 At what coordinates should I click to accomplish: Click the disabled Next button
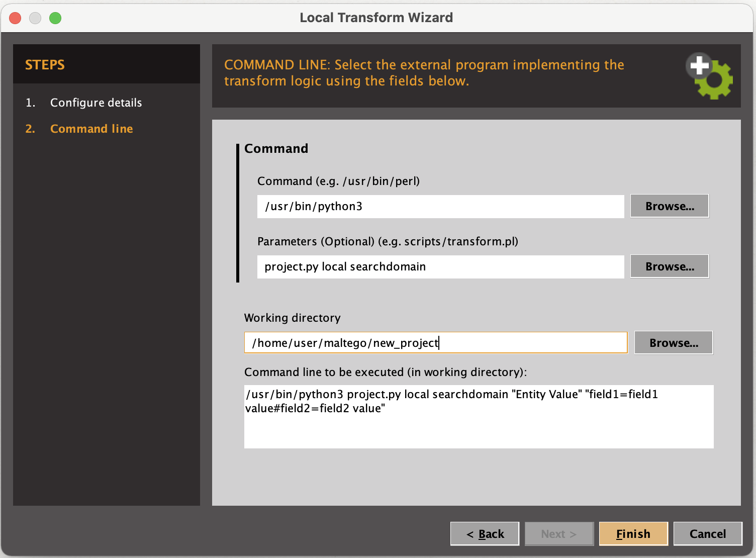coord(559,534)
